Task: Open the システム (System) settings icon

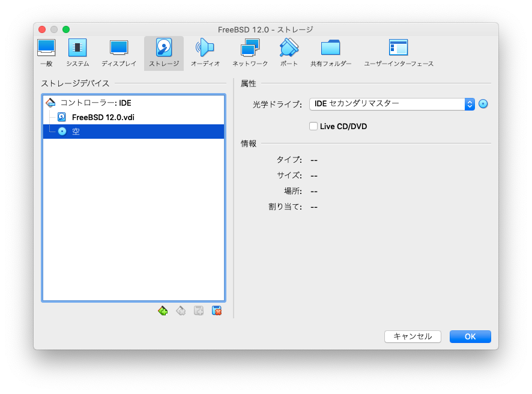Action: coord(77,52)
